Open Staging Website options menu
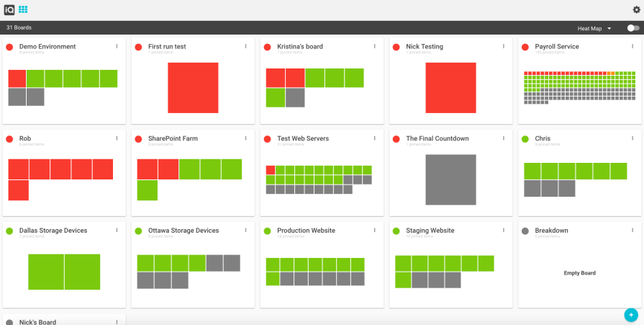 coord(504,231)
